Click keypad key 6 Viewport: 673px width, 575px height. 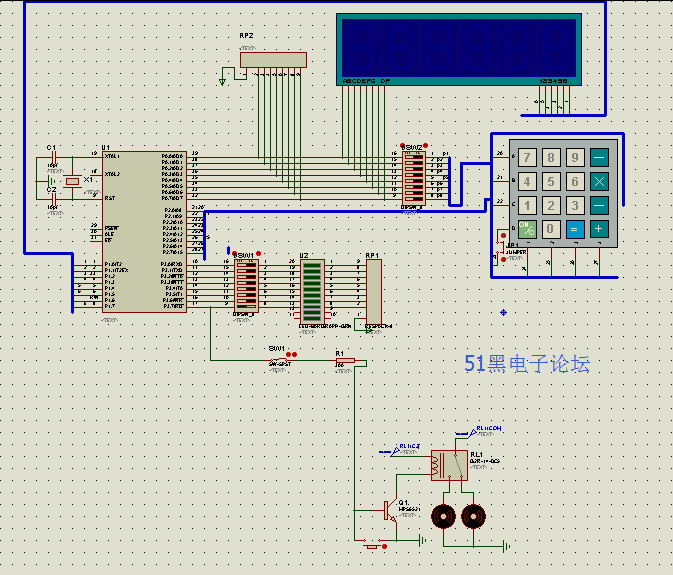click(x=575, y=182)
